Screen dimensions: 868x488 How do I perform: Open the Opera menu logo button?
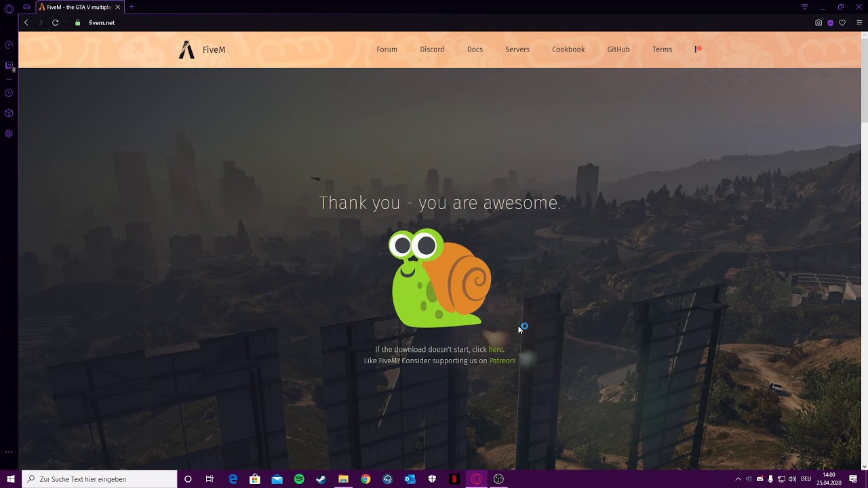point(9,9)
